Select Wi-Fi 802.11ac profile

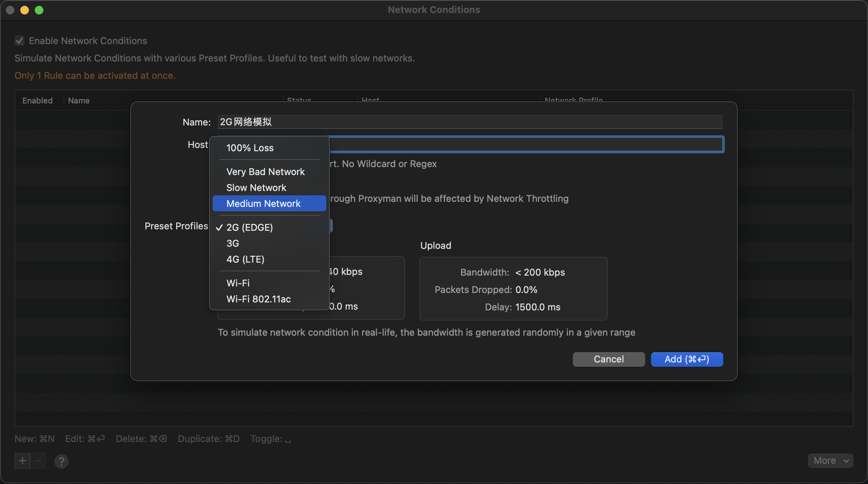tap(258, 299)
